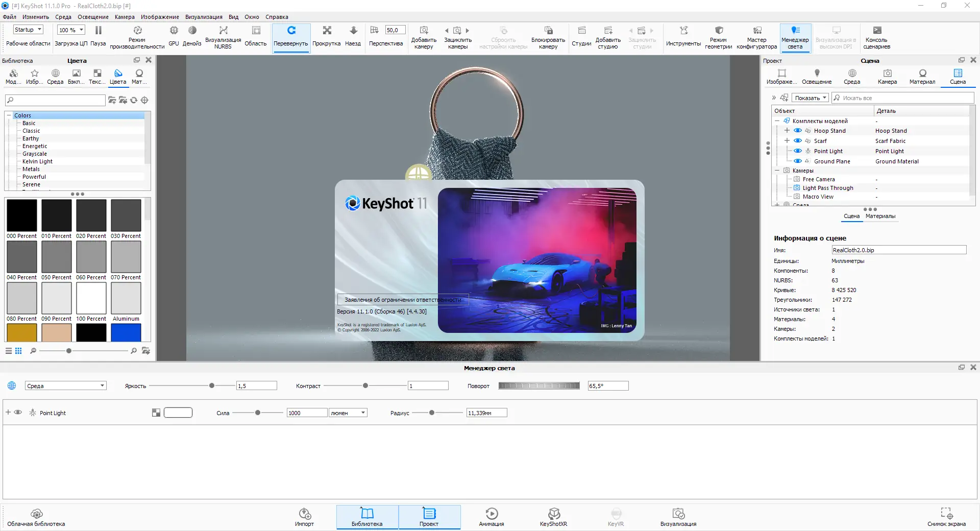Viewport: 980px width, 531px height.
Task: Pick the 050 Percent gray swatch
Action: 57,257
